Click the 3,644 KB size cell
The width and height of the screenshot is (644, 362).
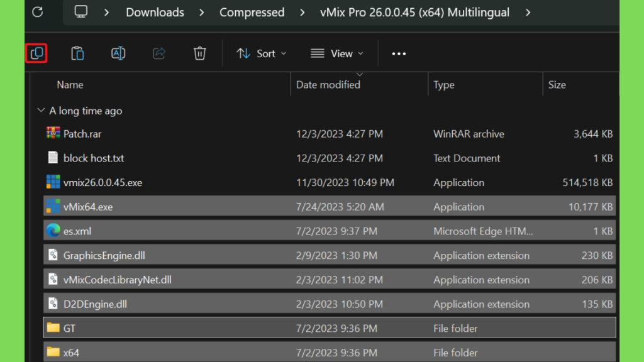[x=593, y=134]
